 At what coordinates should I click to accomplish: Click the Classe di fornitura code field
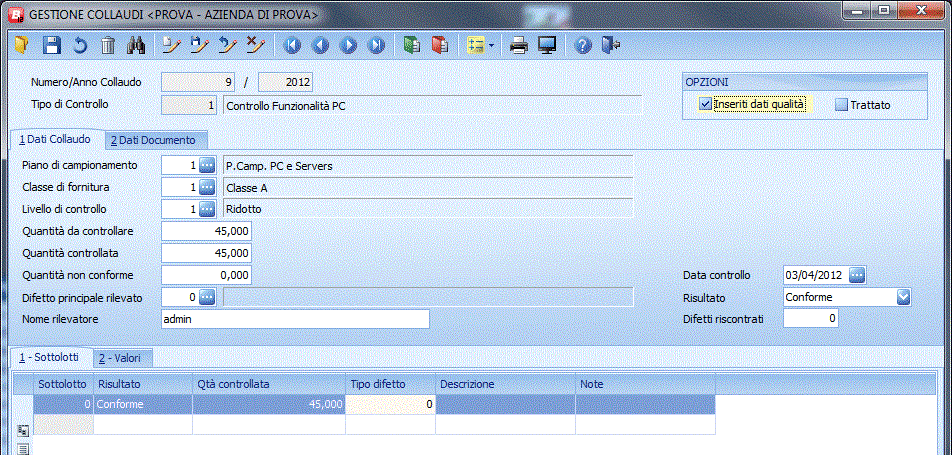180,187
